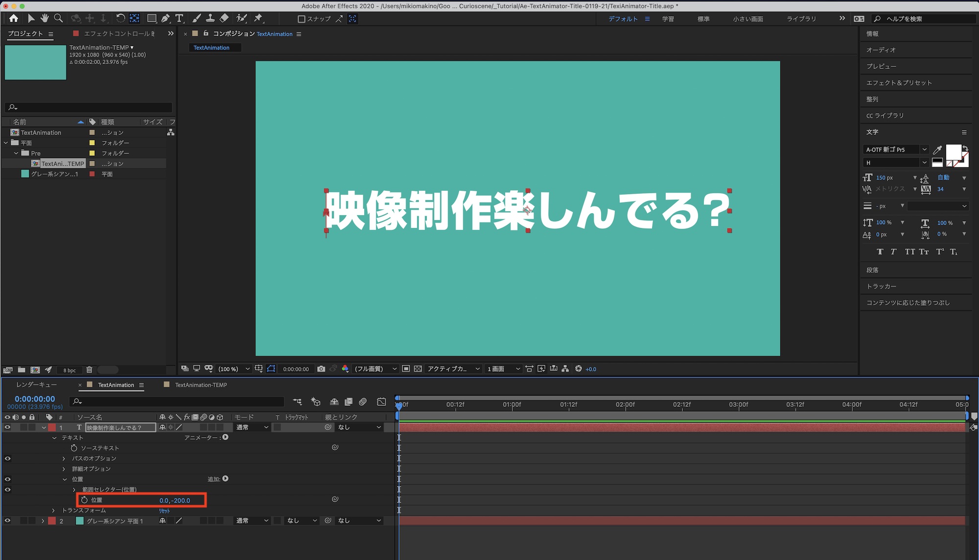Click the リセット link for transform
This screenshot has height=560, width=979.
pyautogui.click(x=164, y=511)
